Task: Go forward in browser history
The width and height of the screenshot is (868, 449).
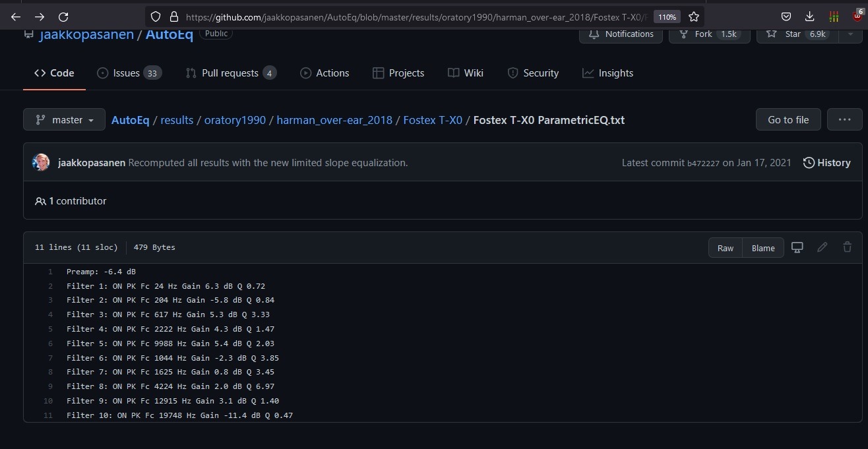Action: coord(40,16)
